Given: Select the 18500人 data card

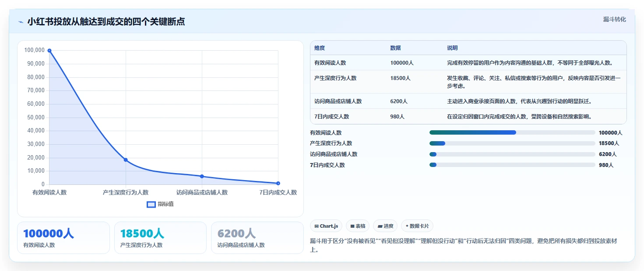Looking at the screenshot, I should point(160,238).
